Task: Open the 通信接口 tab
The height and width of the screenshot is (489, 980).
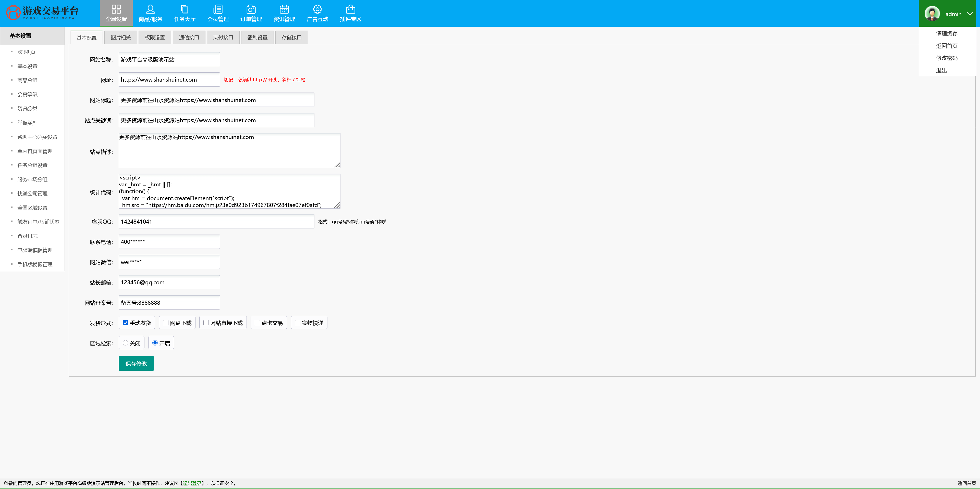Action: pyautogui.click(x=189, y=38)
